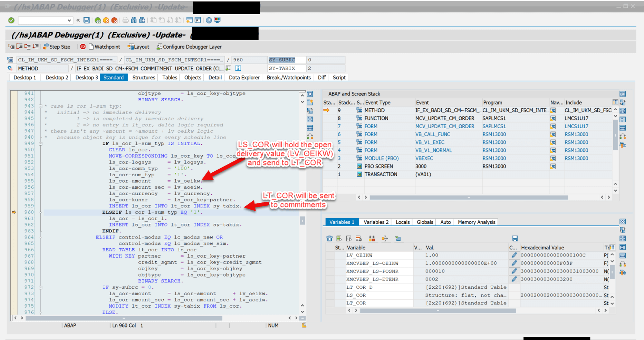This screenshot has width=644, height=340.
Task: Open the RSM13000 include link for VB_V1_EXEC
Action: [576, 142]
